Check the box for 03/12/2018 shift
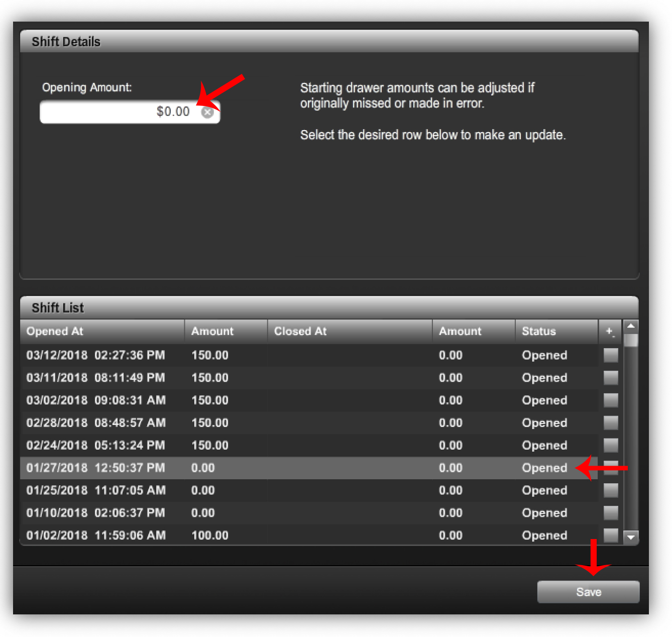 (610, 355)
